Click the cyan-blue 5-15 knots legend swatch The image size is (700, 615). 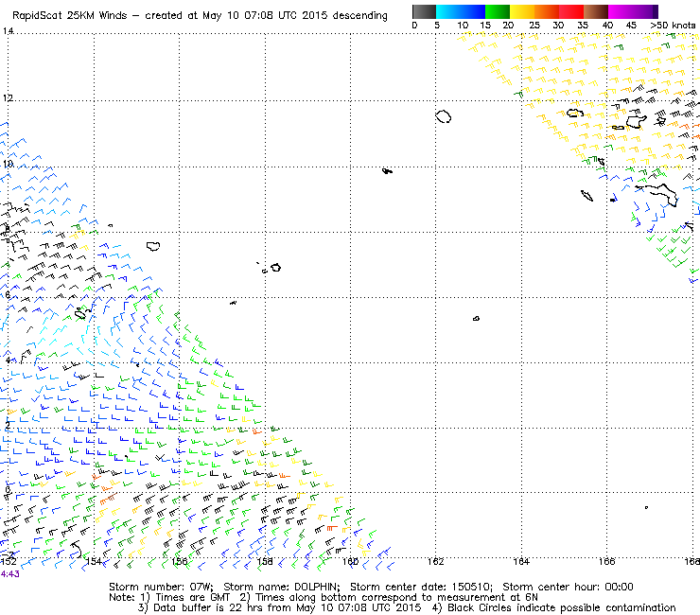461,11
